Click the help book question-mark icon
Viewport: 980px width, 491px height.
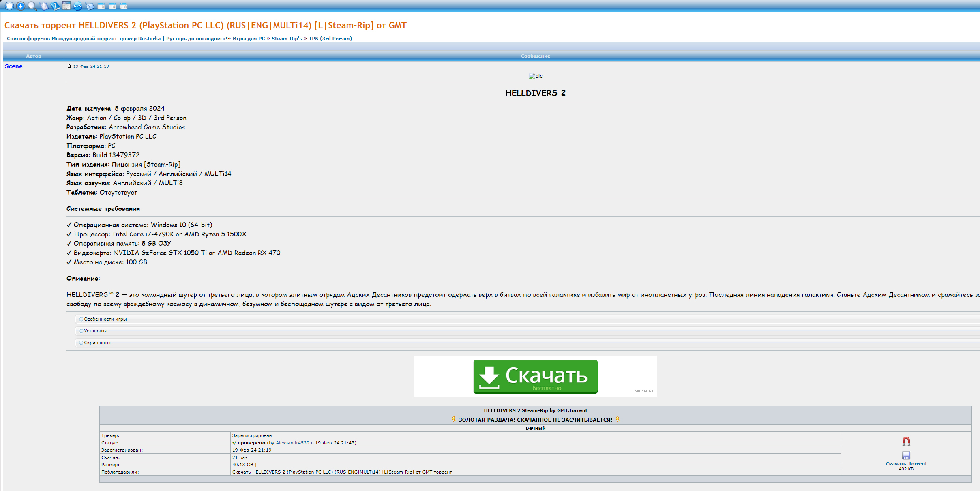55,6
